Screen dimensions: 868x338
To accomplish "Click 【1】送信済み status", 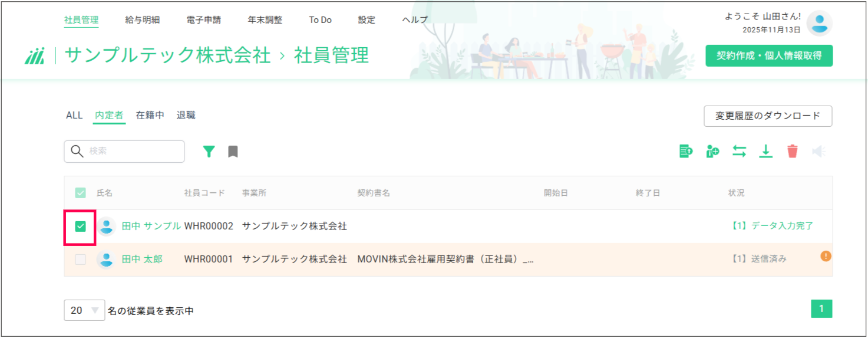I will (757, 259).
